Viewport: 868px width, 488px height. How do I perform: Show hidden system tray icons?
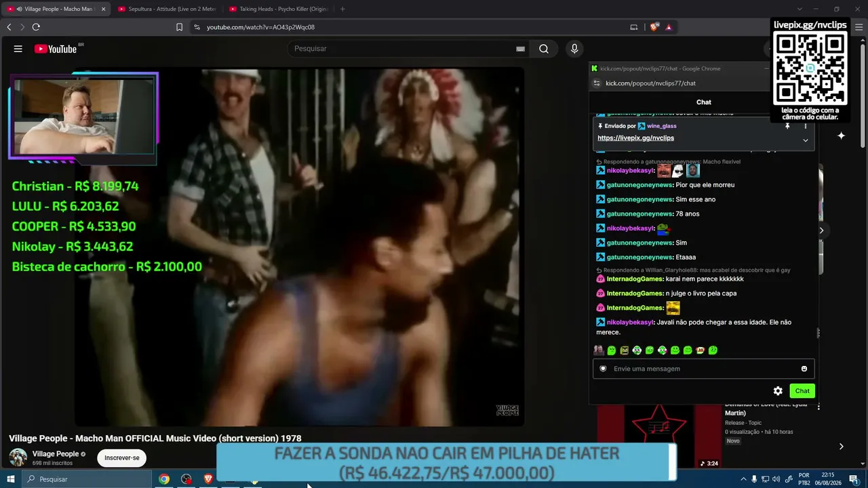coord(743,479)
